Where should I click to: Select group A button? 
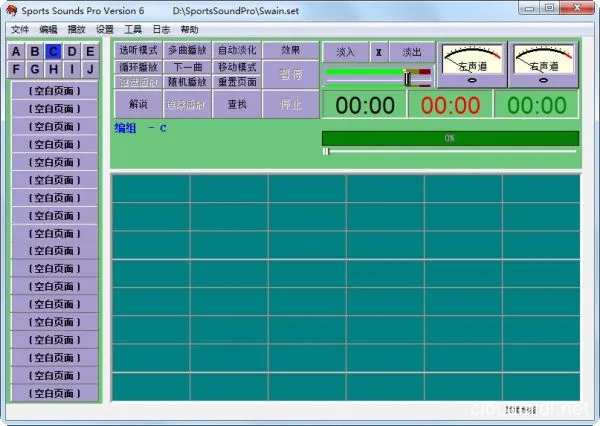17,52
